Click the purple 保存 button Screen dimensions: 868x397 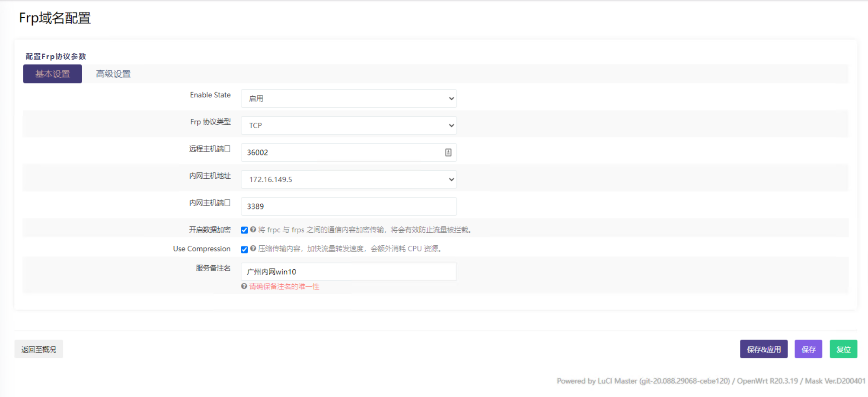[808, 349]
